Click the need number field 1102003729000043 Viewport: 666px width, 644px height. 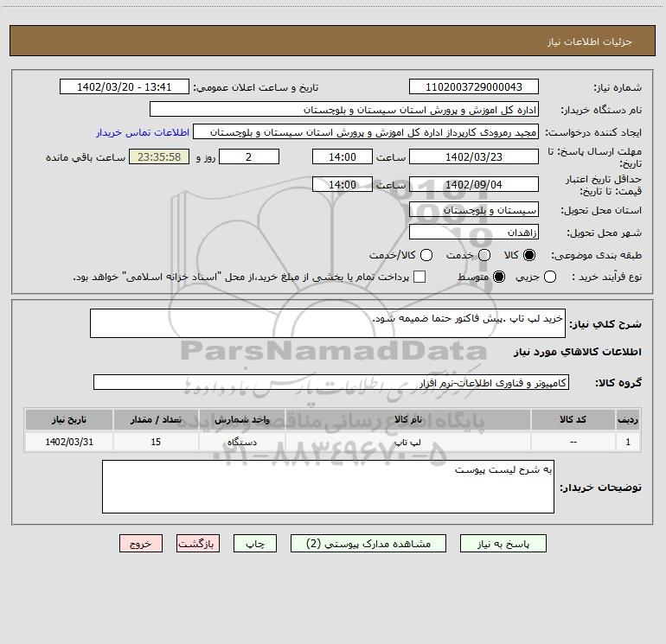[474, 87]
